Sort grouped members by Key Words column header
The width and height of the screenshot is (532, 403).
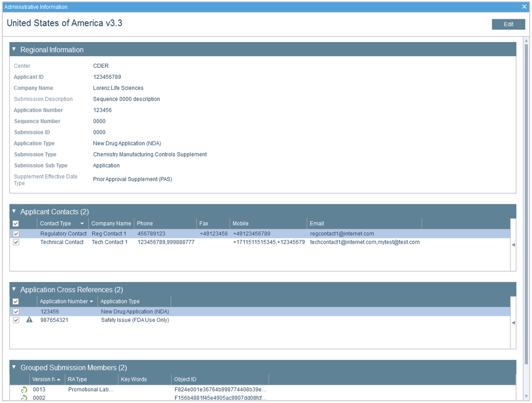coord(145,380)
